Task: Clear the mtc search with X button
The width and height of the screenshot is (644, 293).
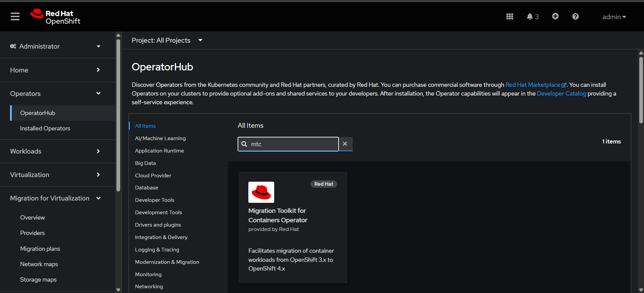Action: pos(345,144)
